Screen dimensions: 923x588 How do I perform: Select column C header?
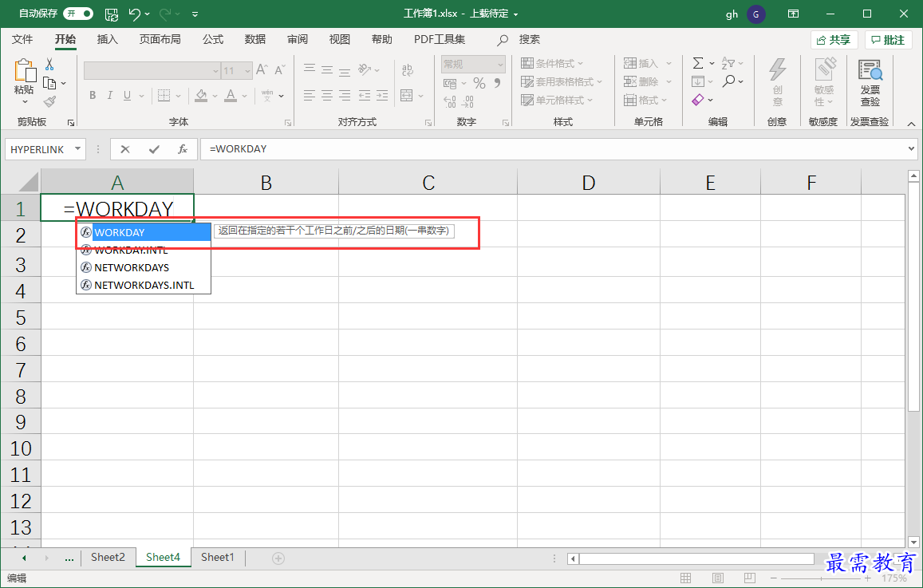(428, 183)
